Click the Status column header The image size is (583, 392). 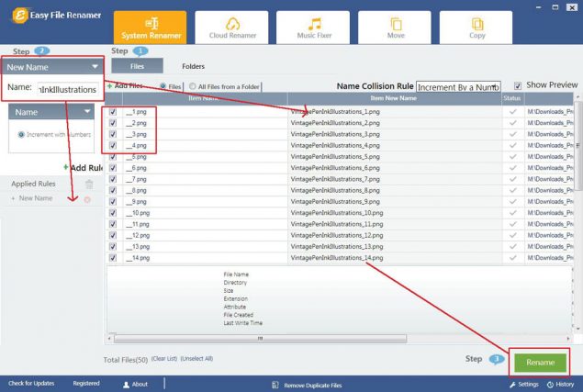pos(512,98)
